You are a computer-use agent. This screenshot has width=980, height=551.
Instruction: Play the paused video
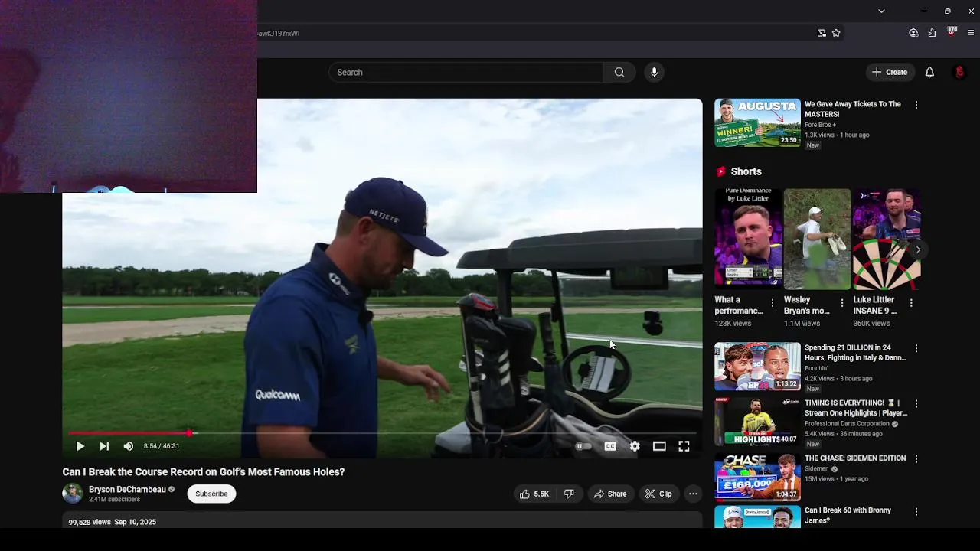(x=80, y=446)
